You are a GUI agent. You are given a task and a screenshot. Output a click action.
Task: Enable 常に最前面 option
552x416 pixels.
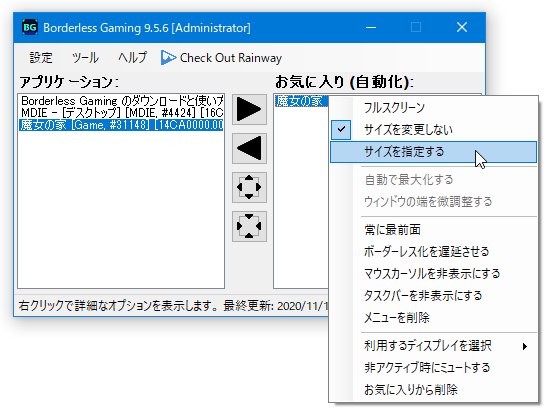click(433, 230)
